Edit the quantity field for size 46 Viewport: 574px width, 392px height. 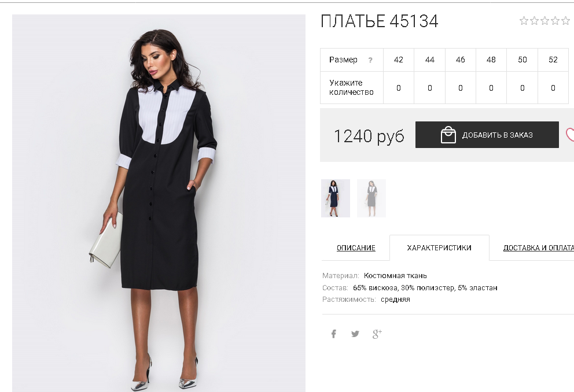click(461, 88)
